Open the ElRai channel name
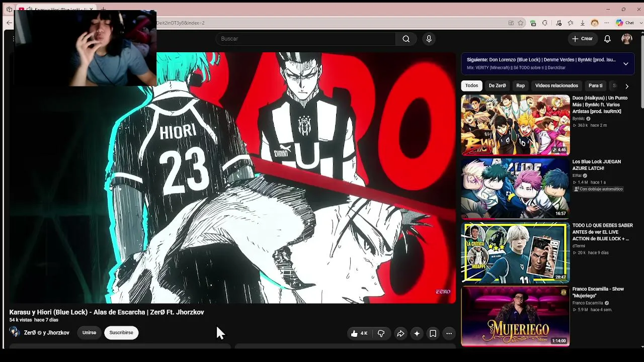This screenshot has width=644, height=362. point(577,175)
